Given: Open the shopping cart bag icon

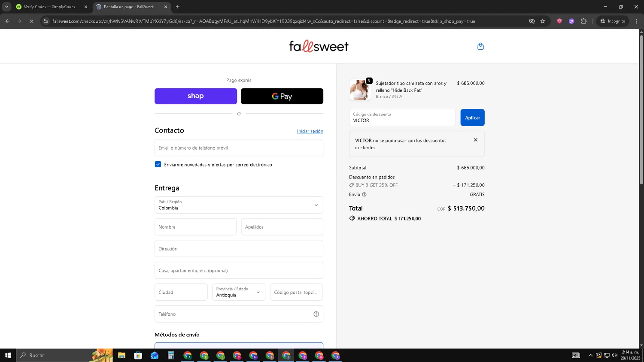Looking at the screenshot, I should [x=480, y=46].
